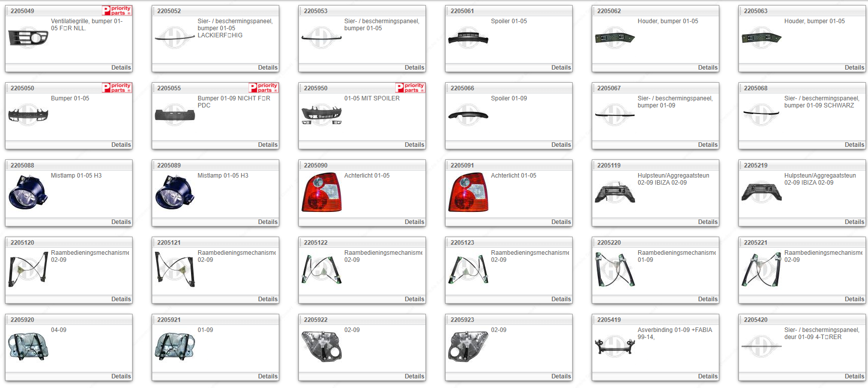Open Details for Houder bumper 2205063

point(854,68)
